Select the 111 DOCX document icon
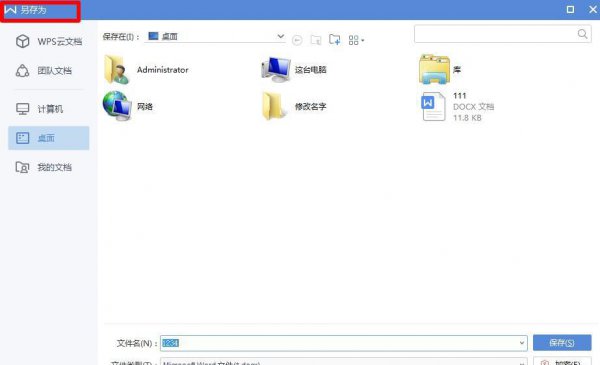The height and width of the screenshot is (365, 600). tap(434, 106)
